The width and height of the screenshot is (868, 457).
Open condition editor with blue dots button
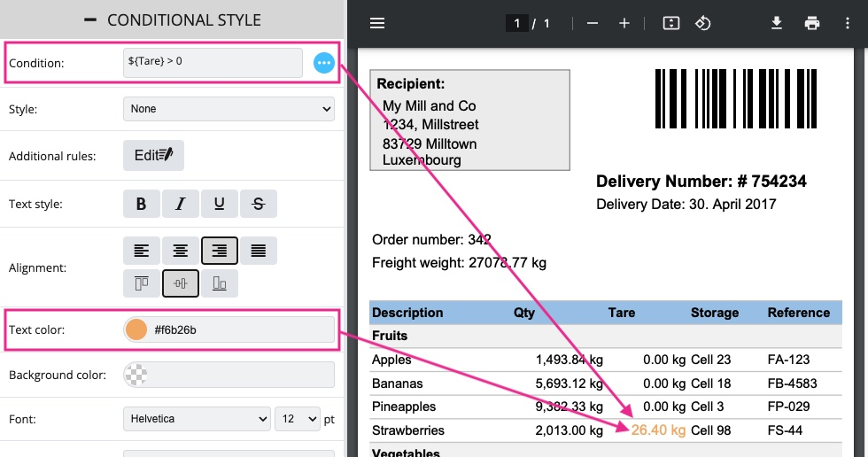[324, 63]
